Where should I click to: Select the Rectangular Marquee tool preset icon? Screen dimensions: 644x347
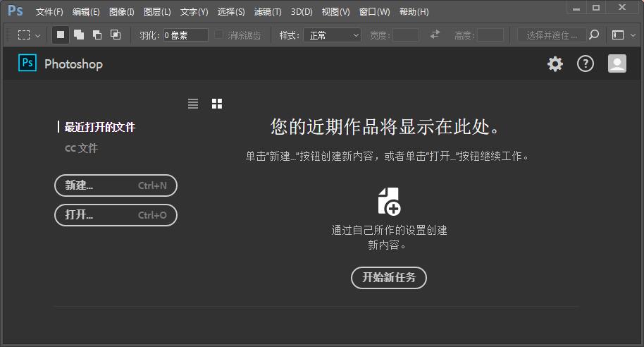click(24, 35)
